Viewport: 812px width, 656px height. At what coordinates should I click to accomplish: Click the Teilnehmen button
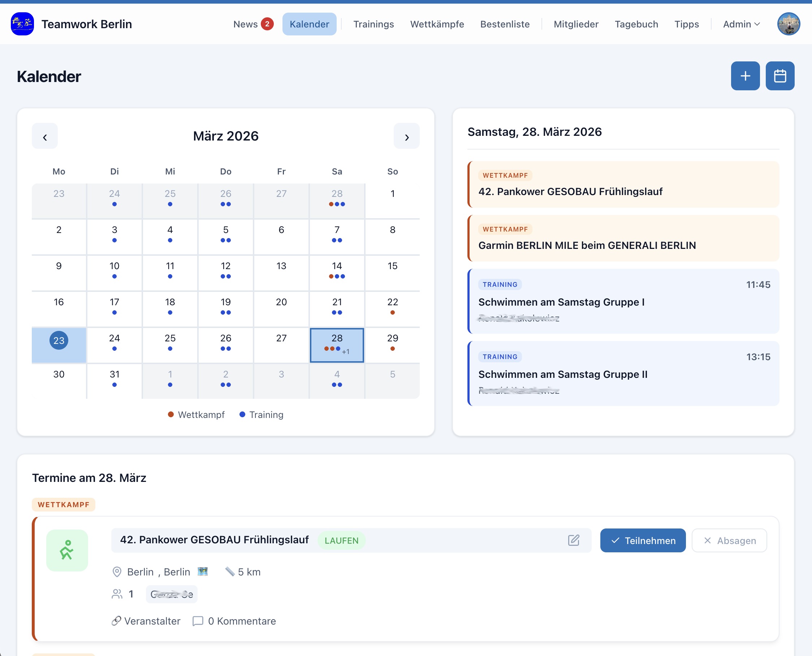pyautogui.click(x=642, y=540)
